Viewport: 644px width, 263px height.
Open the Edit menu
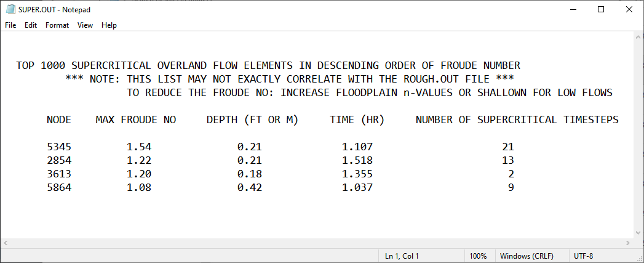point(31,25)
